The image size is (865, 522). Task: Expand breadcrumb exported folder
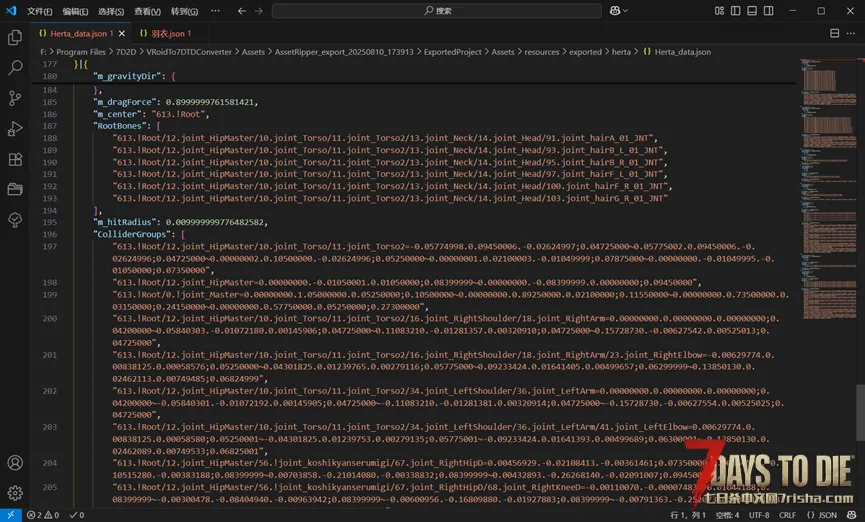585,52
